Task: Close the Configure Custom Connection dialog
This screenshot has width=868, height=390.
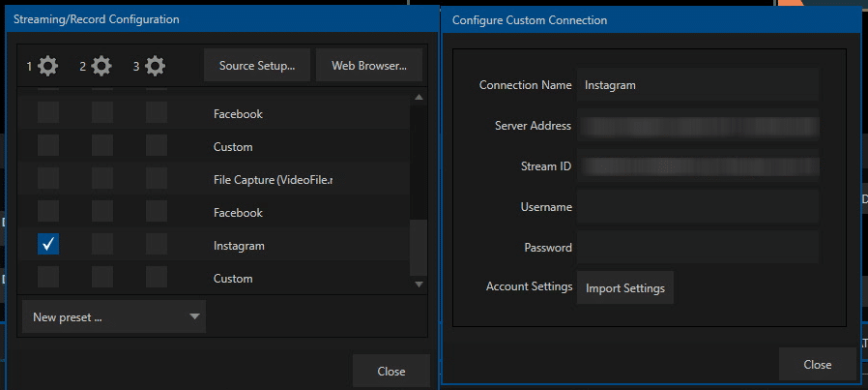Action: pos(817,365)
